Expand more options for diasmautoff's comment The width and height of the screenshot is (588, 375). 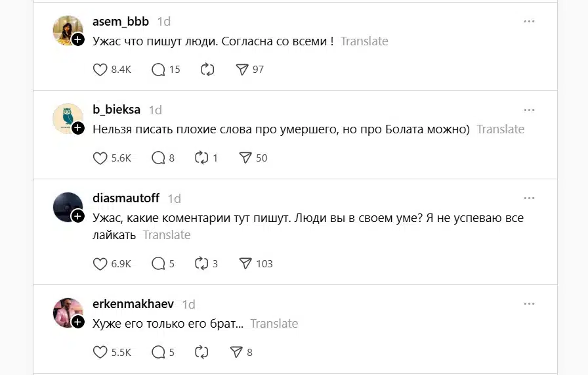point(529,198)
